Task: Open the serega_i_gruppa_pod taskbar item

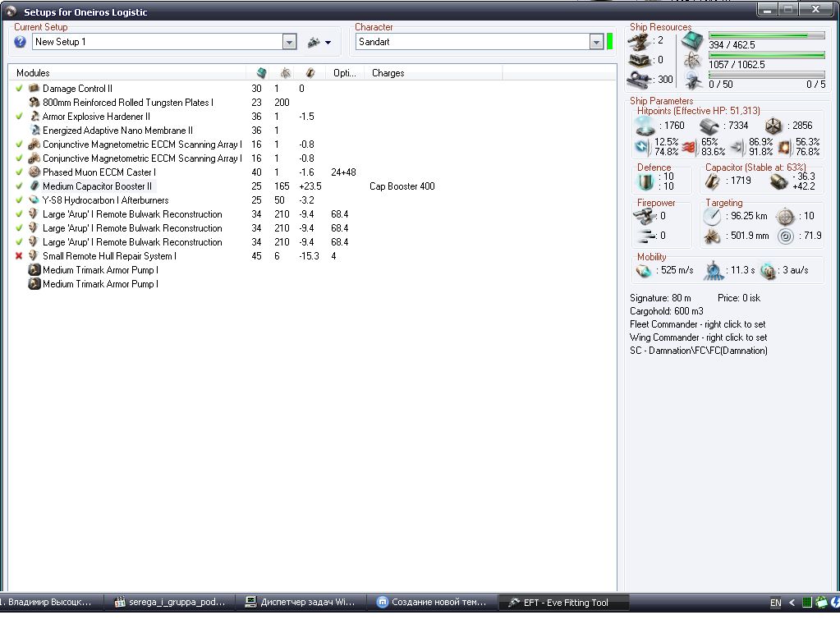Action: coord(170,602)
